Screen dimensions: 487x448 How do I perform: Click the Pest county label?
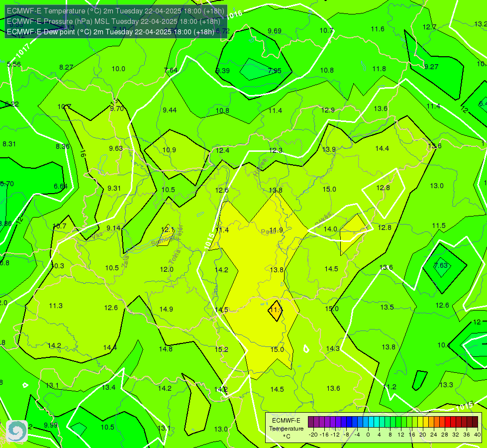click(x=267, y=231)
